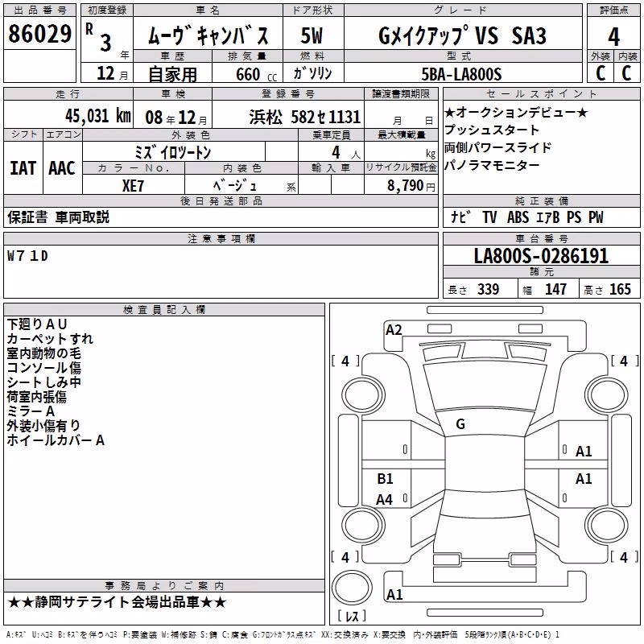Click shift type IAT
The height and width of the screenshot is (644, 644).
point(23,168)
